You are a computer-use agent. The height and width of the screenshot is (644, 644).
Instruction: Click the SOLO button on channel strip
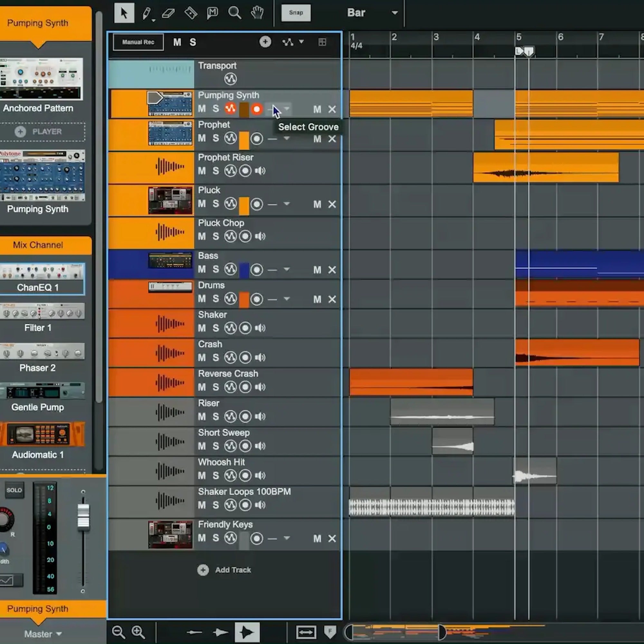coord(14,490)
